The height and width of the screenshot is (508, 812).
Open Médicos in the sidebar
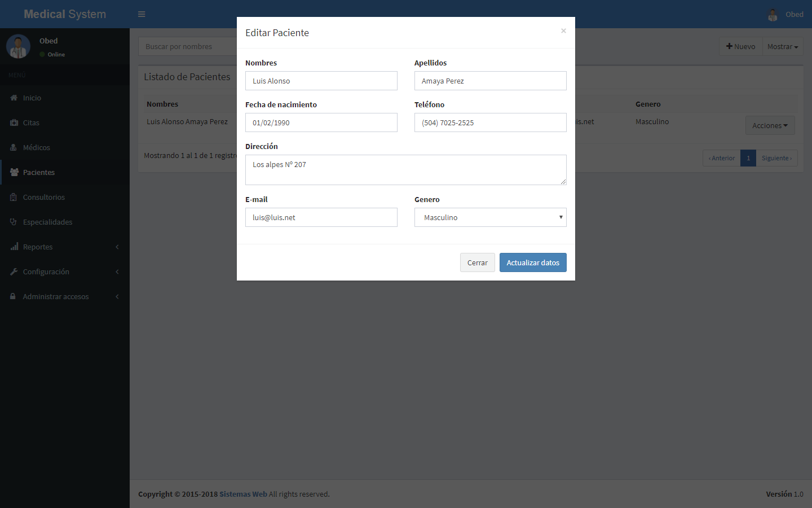point(65,147)
